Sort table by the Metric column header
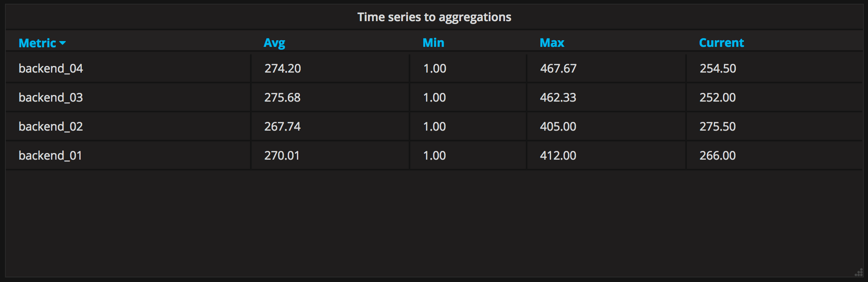Image resolution: width=868 pixels, height=282 pixels. click(37, 43)
